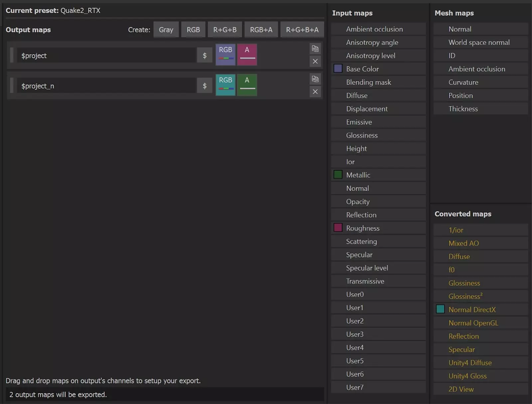Click the drag handle of $project_n row
The image size is (532, 404).
click(12, 85)
